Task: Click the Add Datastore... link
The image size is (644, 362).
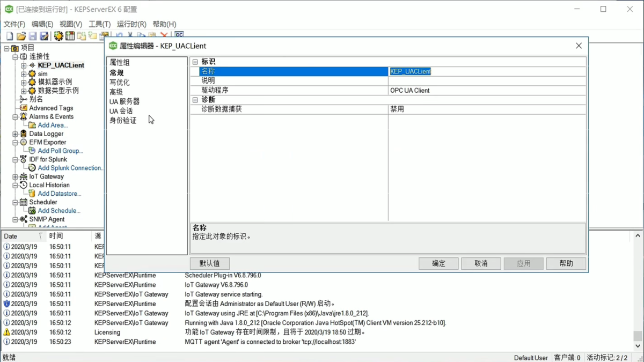Action: 60,194
